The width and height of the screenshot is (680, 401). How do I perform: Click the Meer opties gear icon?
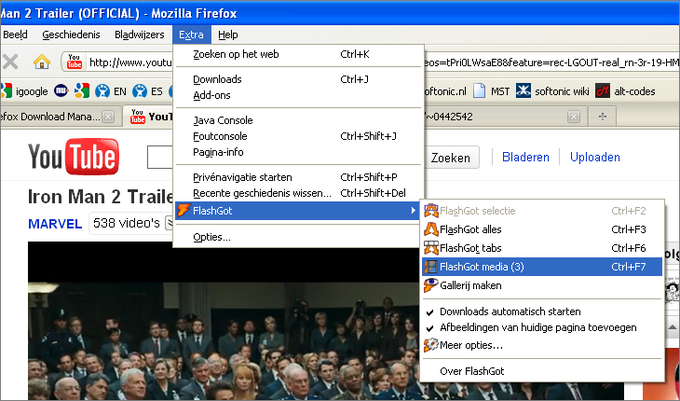click(x=431, y=345)
